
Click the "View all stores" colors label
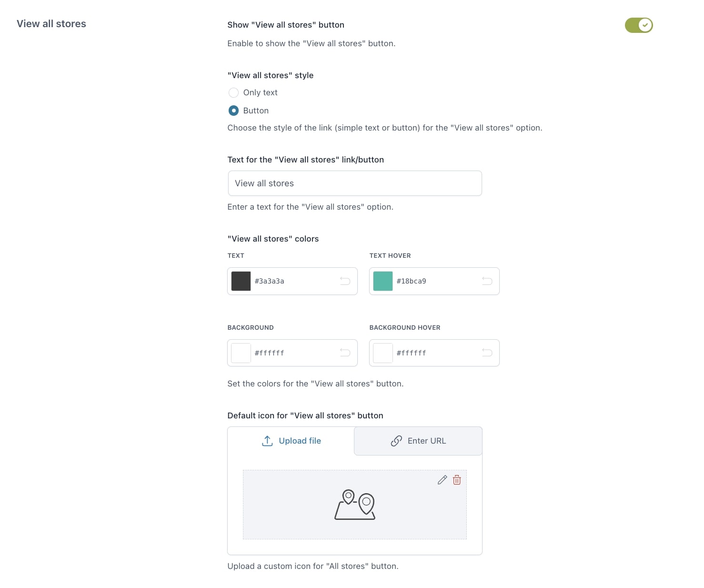[273, 239]
